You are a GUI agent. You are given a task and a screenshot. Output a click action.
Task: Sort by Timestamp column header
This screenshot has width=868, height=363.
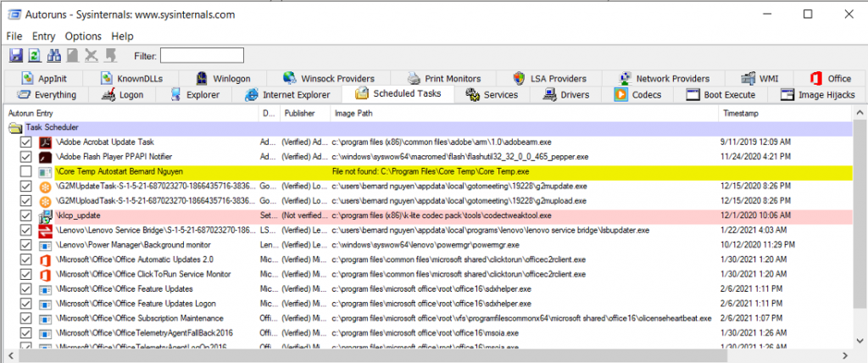(x=786, y=113)
